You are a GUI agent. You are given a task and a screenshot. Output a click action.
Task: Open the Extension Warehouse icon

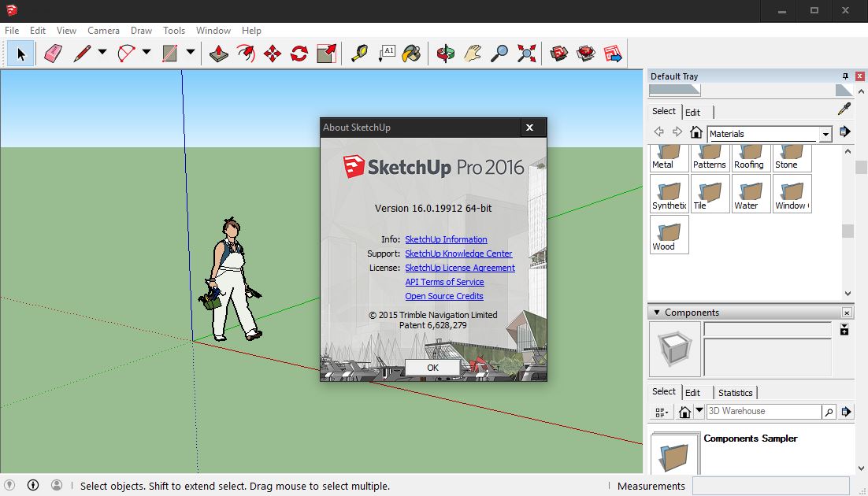point(586,54)
